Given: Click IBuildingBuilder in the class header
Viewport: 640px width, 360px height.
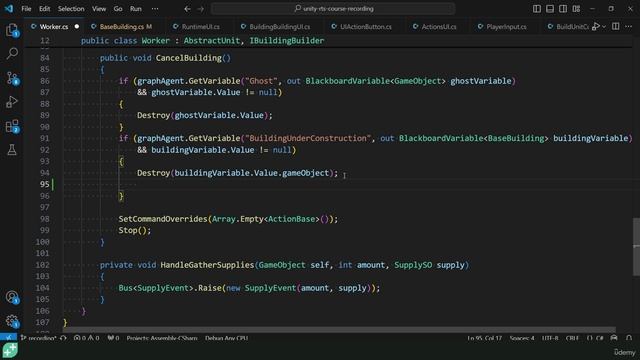Looking at the screenshot, I should coord(287,41).
